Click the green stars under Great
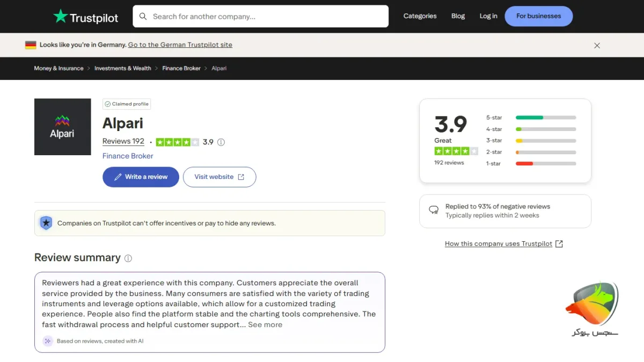Viewport: 644px width, 362px height. coord(456,151)
